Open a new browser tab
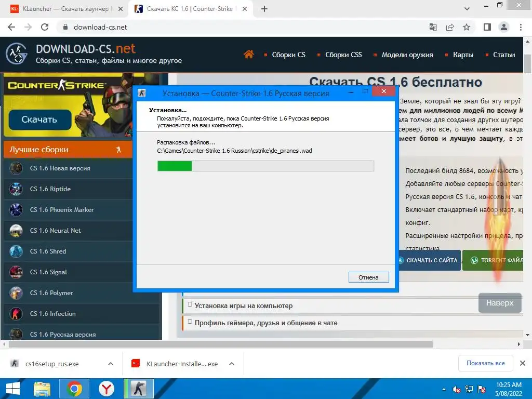The height and width of the screenshot is (399, 532). 264,9
